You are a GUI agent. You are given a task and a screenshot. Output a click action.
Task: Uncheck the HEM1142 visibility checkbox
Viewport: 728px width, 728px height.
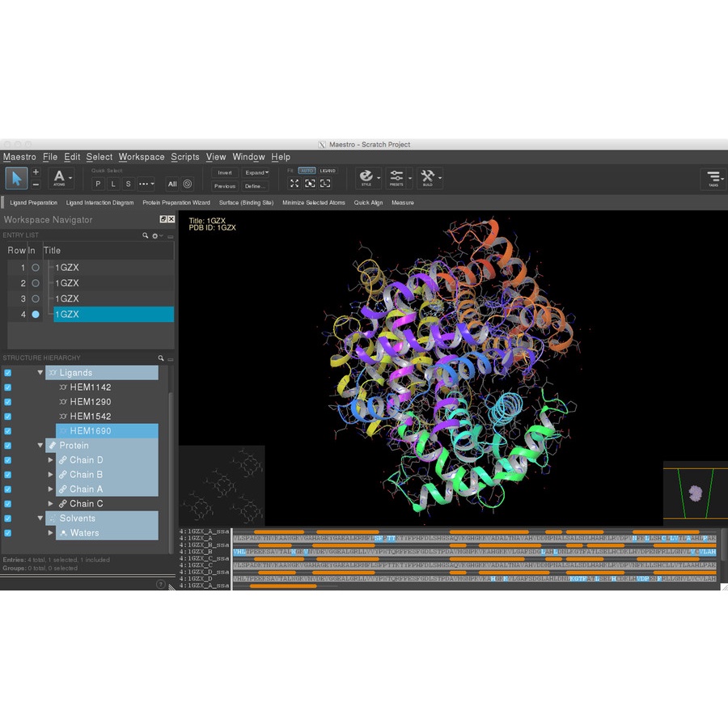[8, 387]
